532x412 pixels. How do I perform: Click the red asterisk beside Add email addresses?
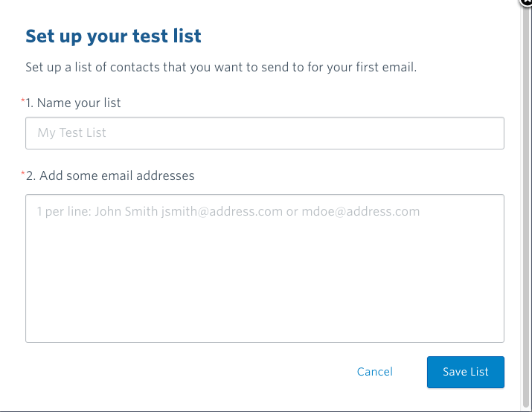[x=23, y=173]
